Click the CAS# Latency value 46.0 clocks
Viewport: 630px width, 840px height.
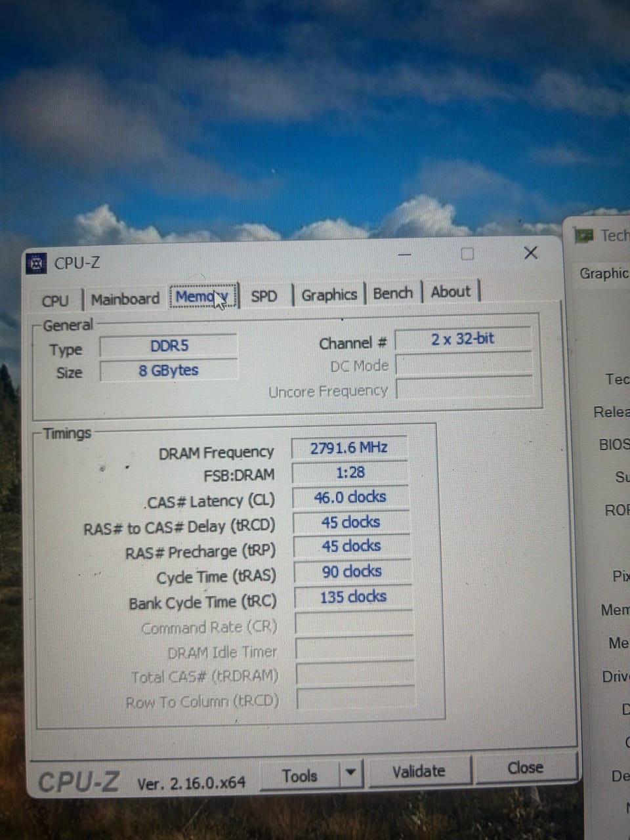coord(350,497)
